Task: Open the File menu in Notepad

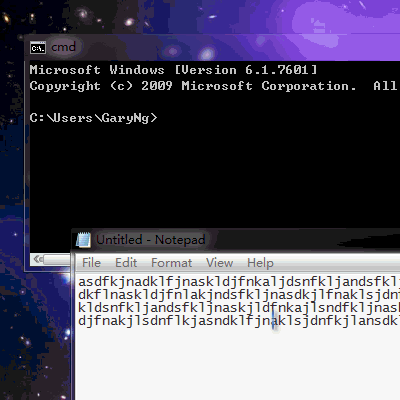Action: (91, 263)
